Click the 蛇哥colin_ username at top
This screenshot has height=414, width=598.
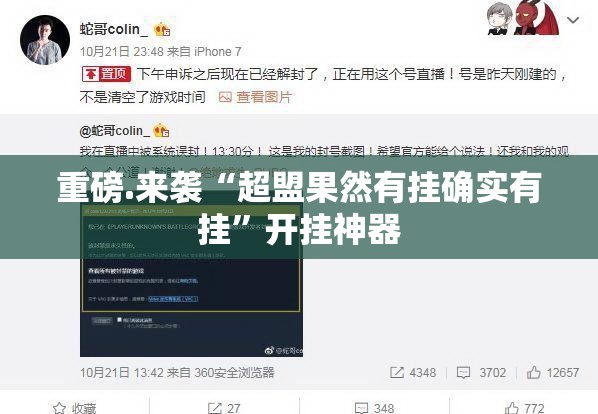tap(114, 29)
